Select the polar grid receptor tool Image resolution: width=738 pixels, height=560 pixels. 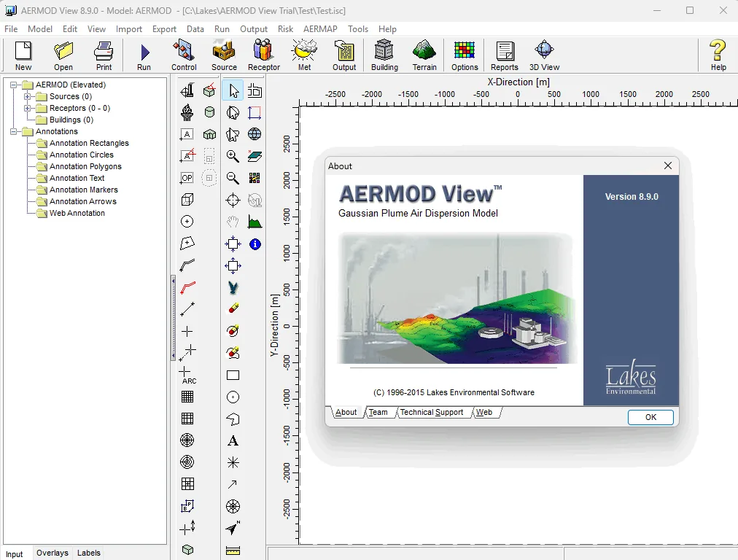187,440
